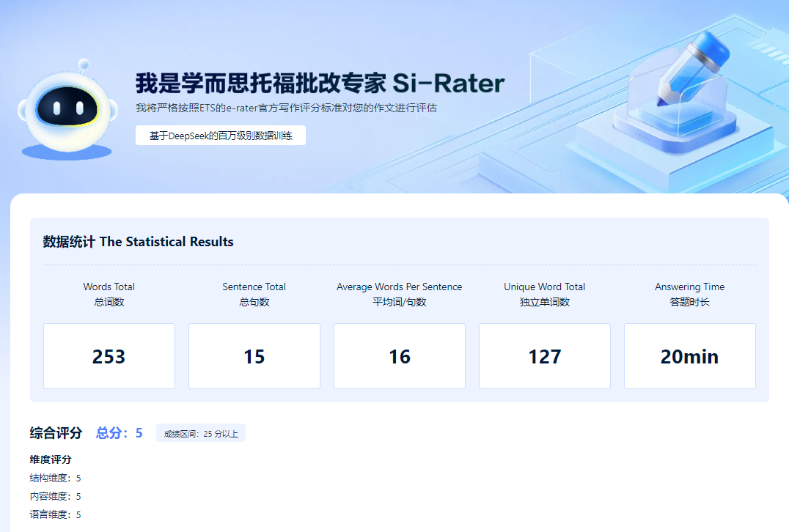Viewport: 789px width, 532px height.
Task: Click the 内容维度 score line
Action: click(x=56, y=496)
